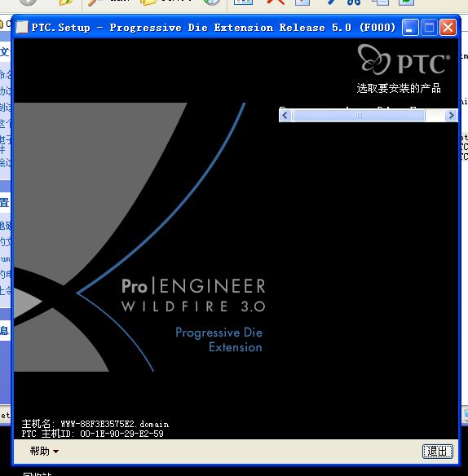Image resolution: width=468 pixels, height=476 pixels.
Task: Click the hostname WWW-88F3E3575E2.domain text
Action: (x=114, y=424)
